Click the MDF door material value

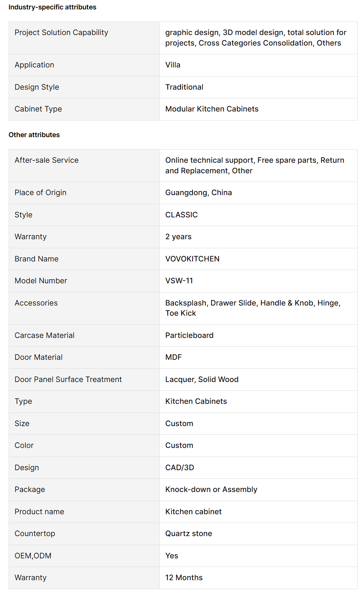tap(174, 358)
